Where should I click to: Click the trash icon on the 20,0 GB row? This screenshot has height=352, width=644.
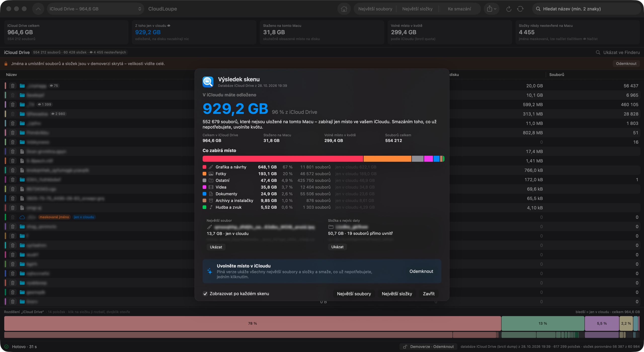(x=13, y=86)
